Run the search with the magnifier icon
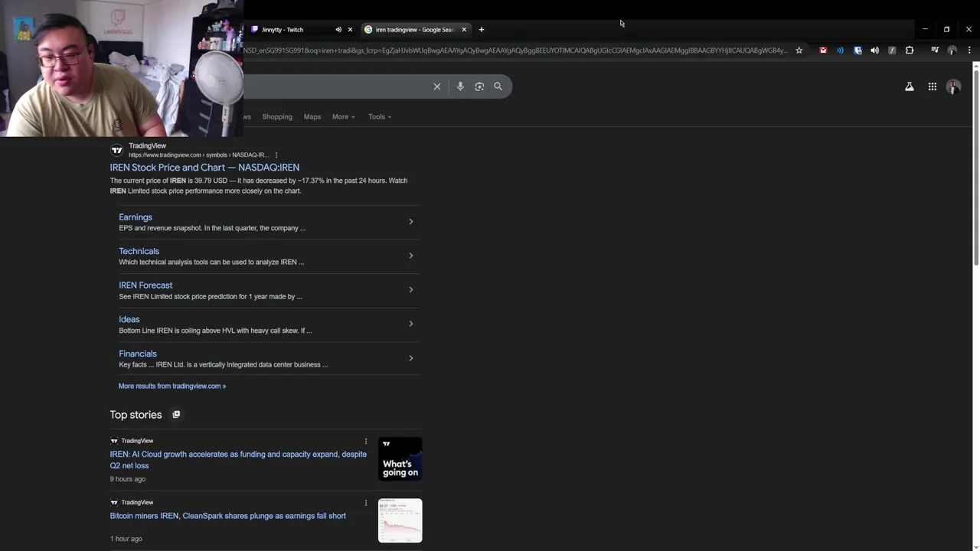Screen dimensions: 980x551 [498, 86]
